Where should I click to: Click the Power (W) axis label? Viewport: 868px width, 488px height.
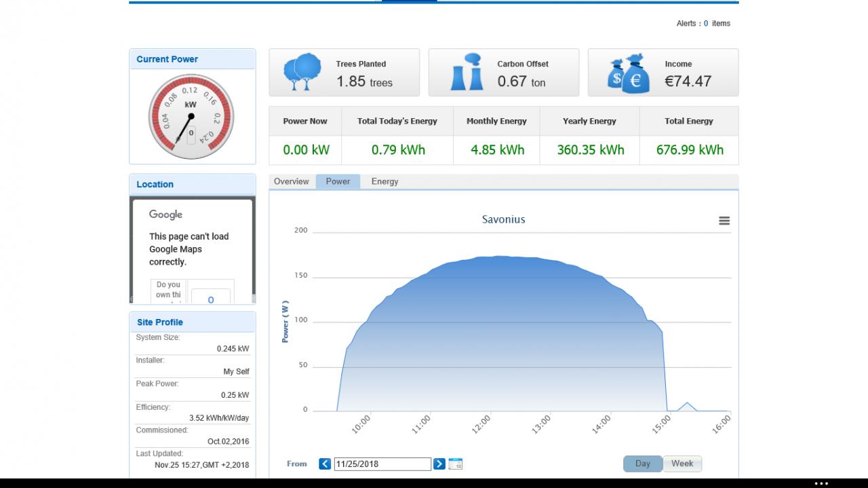click(285, 321)
